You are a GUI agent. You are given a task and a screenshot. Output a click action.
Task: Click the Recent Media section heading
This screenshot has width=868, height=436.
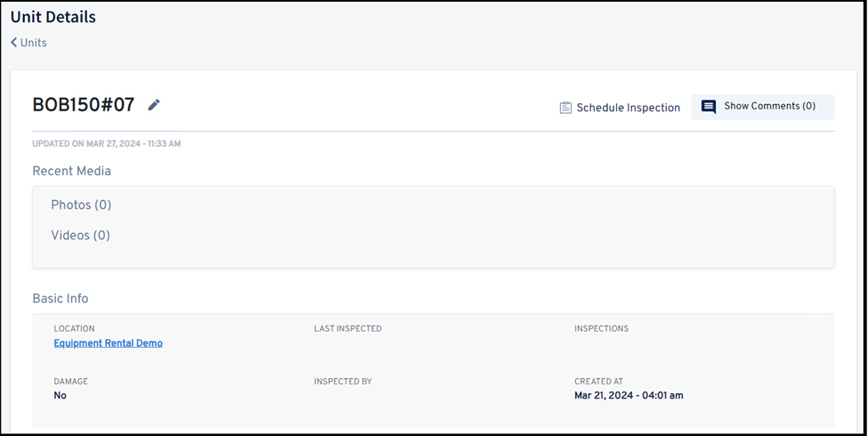pyautogui.click(x=71, y=171)
